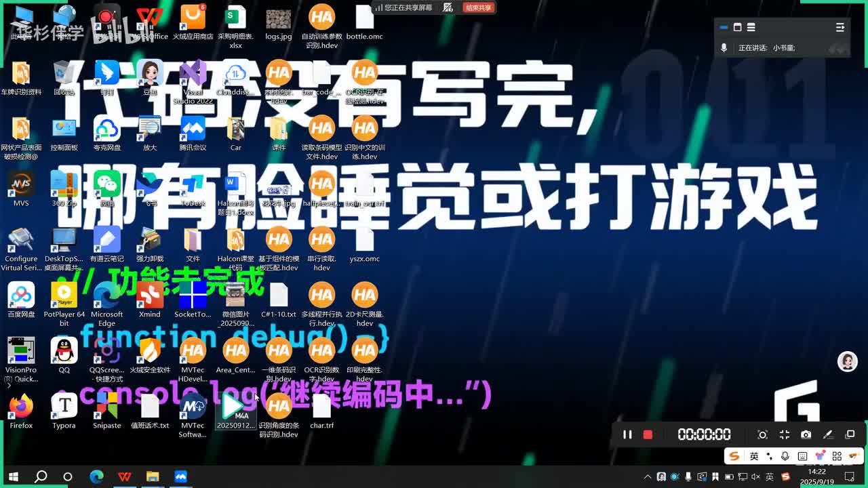Select 串行读取.hdev file
Screen dimensions: 868x488
321,249
